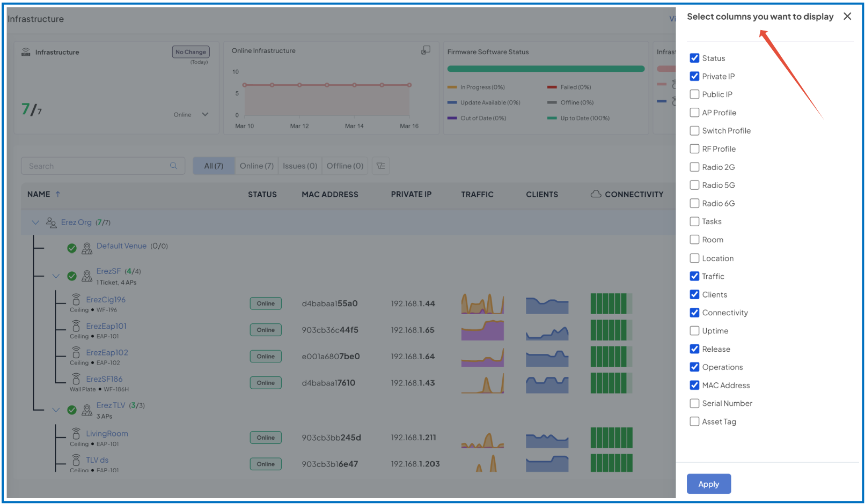Click the Firmware Software Status progress bar

pos(546,69)
